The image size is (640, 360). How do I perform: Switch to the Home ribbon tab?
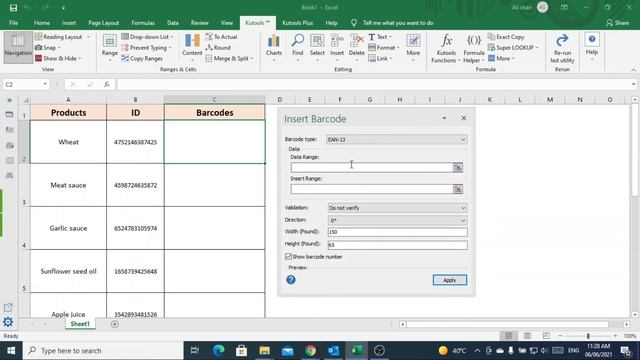[42, 23]
